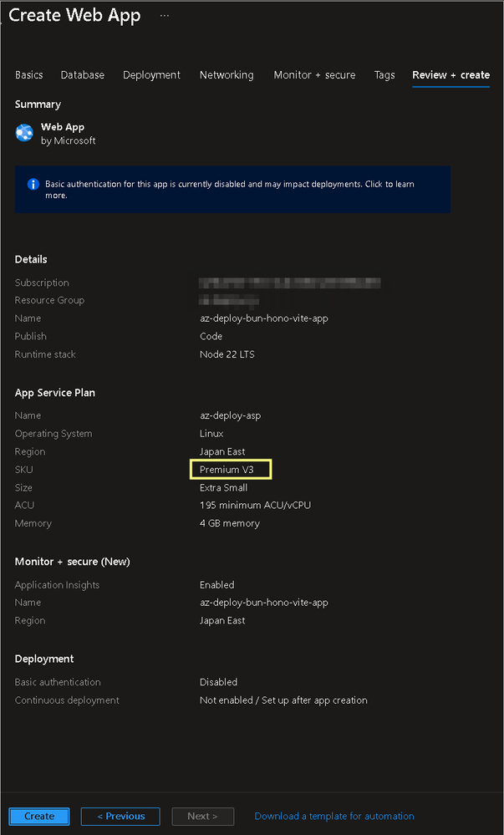Click the 'by Microsoft' publisher text
504x835 pixels.
pos(69,141)
